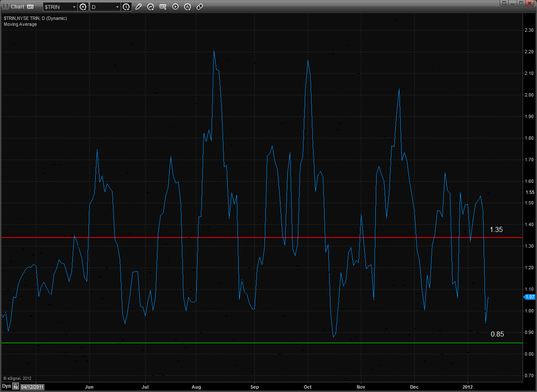This screenshot has height=392, width=537.
Task: Click the Dyn scaling label
Action: pyautogui.click(x=6, y=386)
